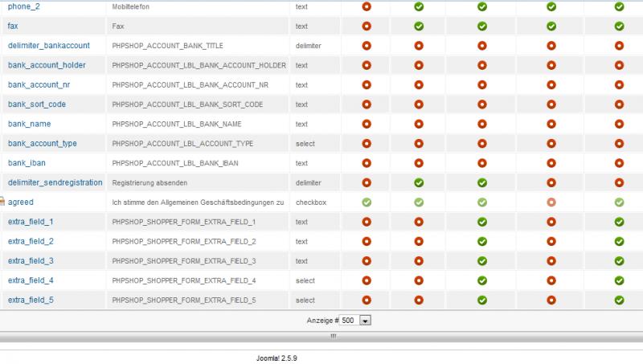Toggle first column status for delimiter_bankaccount row

coord(367,46)
